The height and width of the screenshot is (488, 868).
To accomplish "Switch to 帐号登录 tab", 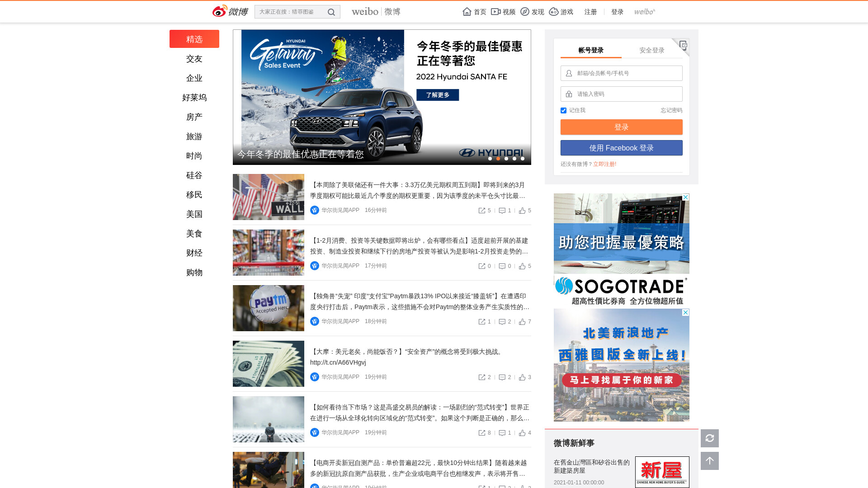I will coord(591,50).
